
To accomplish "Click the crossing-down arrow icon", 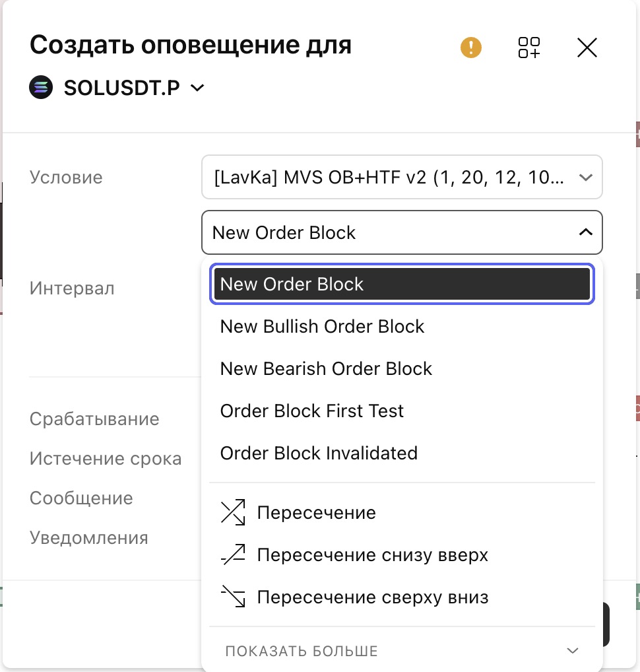I will (x=233, y=597).
